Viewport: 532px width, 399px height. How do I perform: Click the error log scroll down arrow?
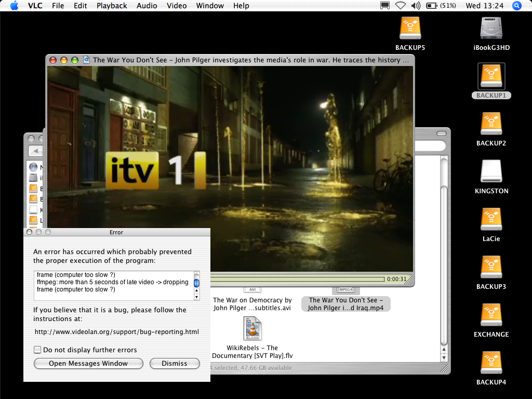196,297
